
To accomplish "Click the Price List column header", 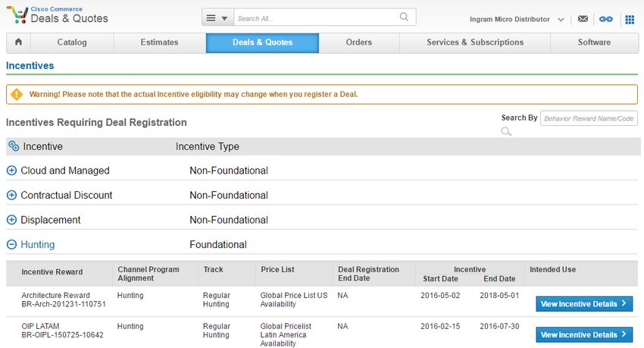I will coord(277,269).
